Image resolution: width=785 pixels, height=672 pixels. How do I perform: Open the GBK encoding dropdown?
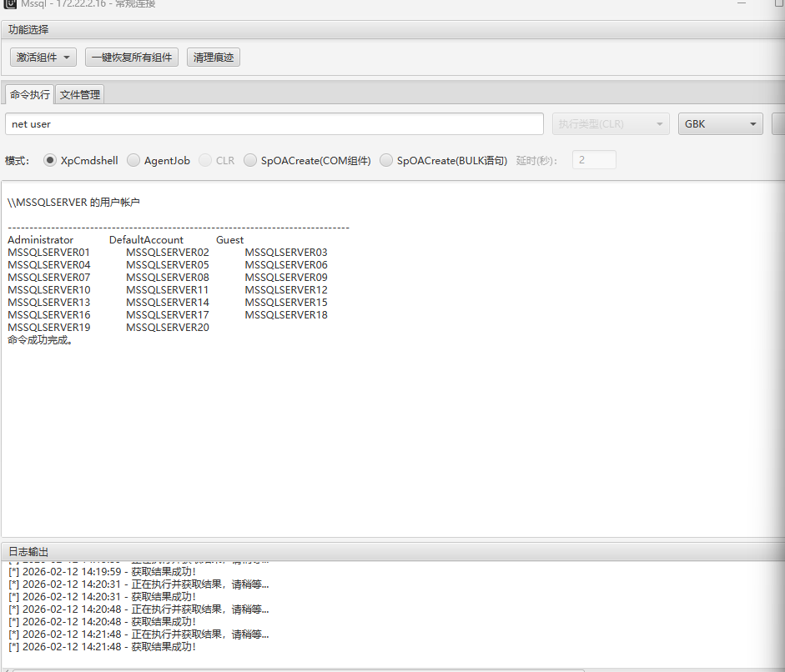(x=720, y=123)
